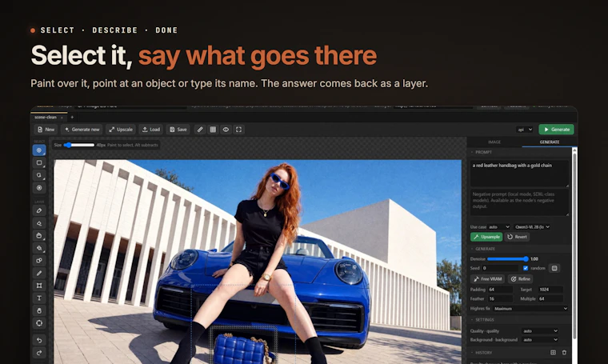The width and height of the screenshot is (608, 364).
Task: Open the api mode dropdown
Action: click(525, 130)
